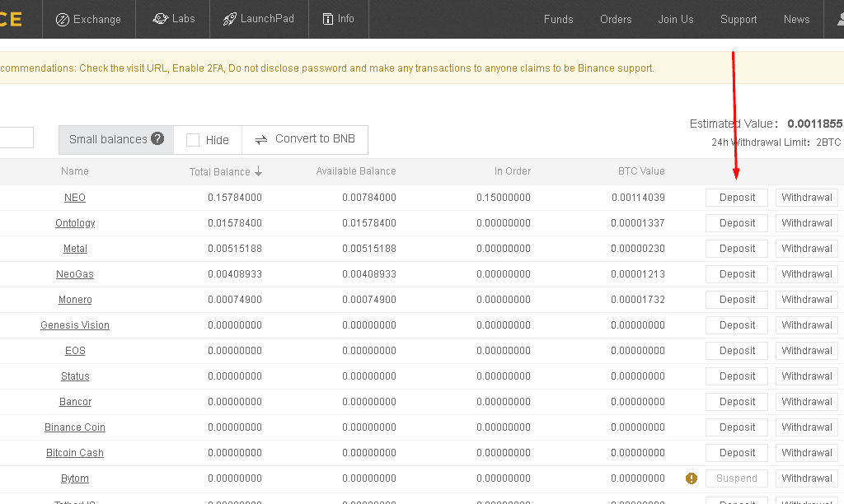Image resolution: width=844 pixels, height=504 pixels.
Task: Select Ontology available balance 0.01578400
Action: (x=368, y=223)
